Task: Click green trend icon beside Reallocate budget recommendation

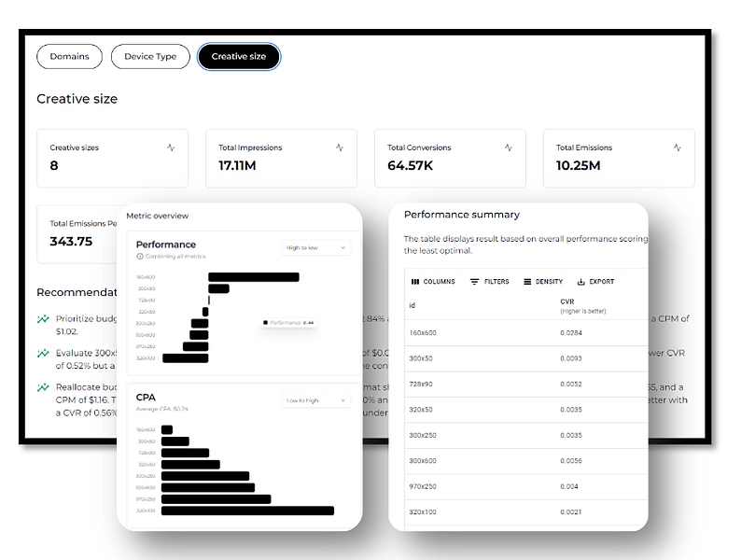Action: tap(45, 385)
